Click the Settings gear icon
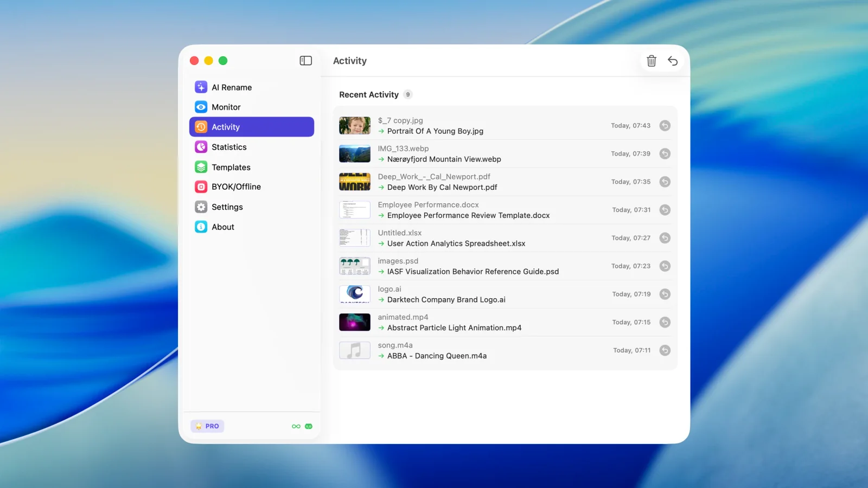This screenshot has width=868, height=488. pyautogui.click(x=201, y=207)
